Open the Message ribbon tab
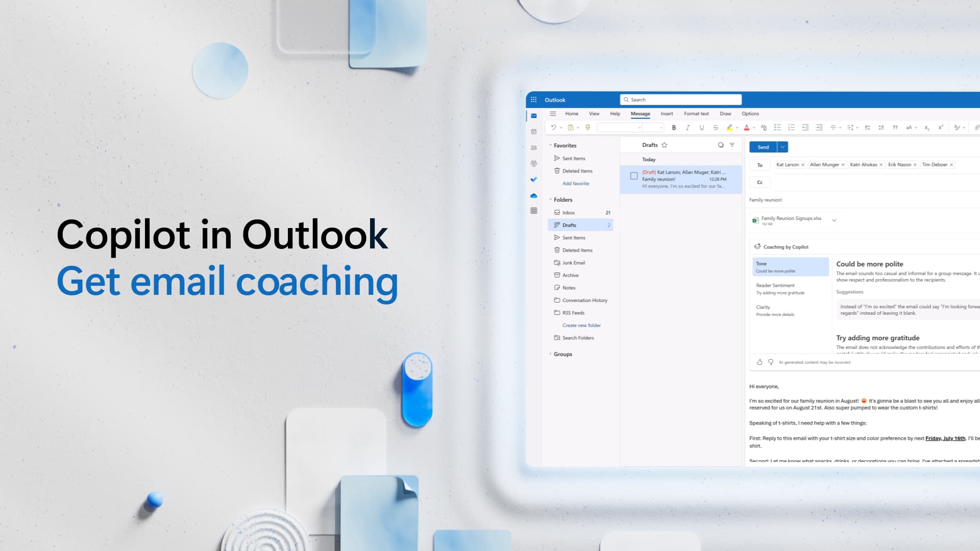Image resolution: width=980 pixels, height=551 pixels. coord(640,113)
